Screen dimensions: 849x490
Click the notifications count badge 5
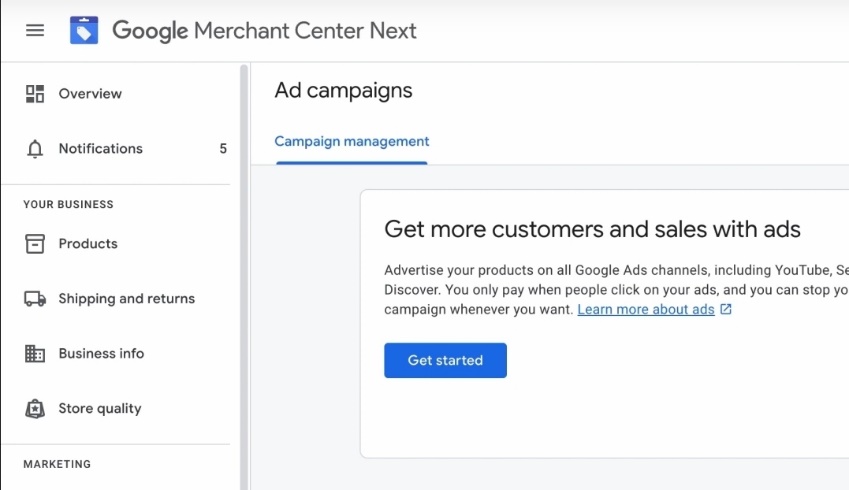pyautogui.click(x=223, y=149)
